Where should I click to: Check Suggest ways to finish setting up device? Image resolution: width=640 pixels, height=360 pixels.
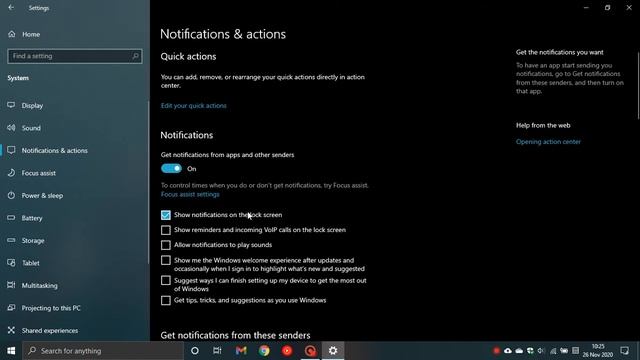pyautogui.click(x=166, y=280)
